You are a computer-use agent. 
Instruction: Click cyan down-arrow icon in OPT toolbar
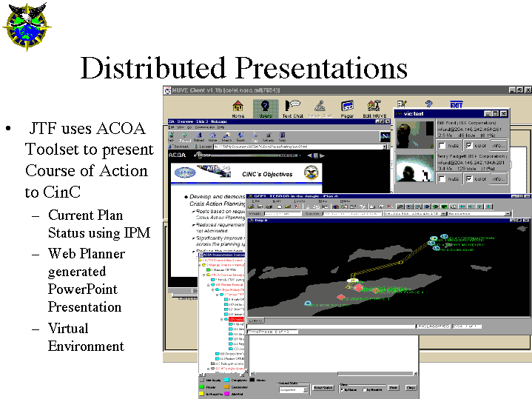[x=488, y=207]
